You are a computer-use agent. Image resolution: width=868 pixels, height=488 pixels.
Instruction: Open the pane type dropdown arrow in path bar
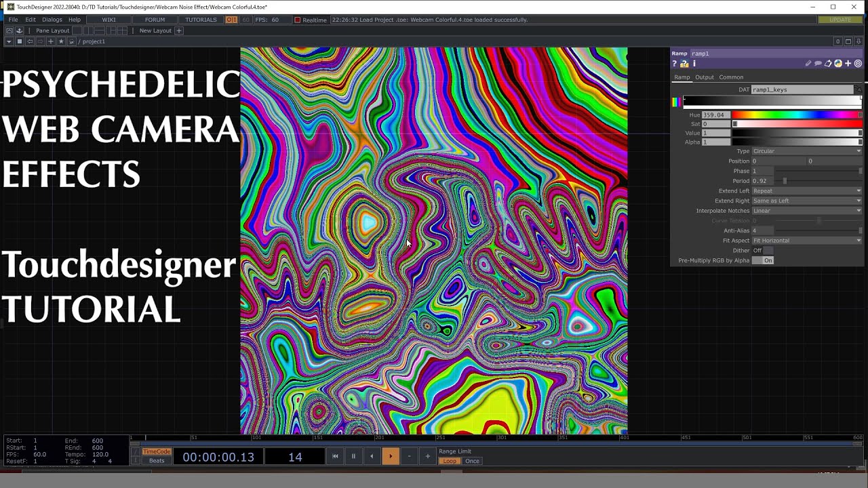pos(9,41)
